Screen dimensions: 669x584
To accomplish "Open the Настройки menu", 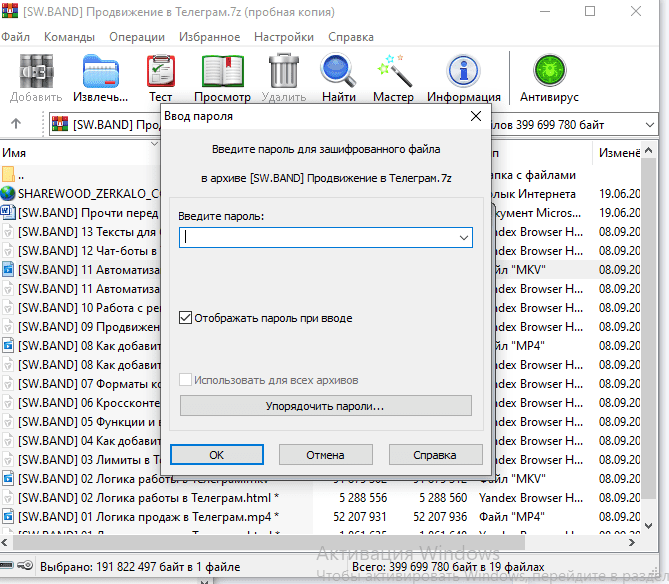I will click(283, 37).
